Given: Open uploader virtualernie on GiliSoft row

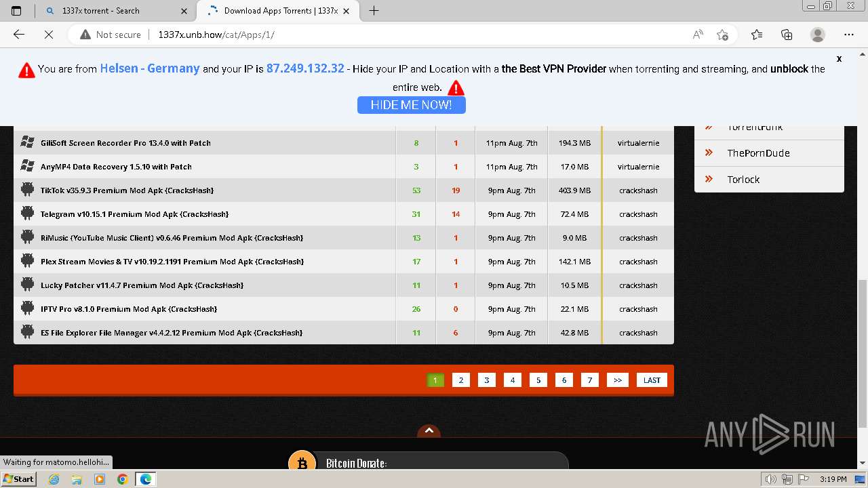Looking at the screenshot, I should [x=638, y=143].
